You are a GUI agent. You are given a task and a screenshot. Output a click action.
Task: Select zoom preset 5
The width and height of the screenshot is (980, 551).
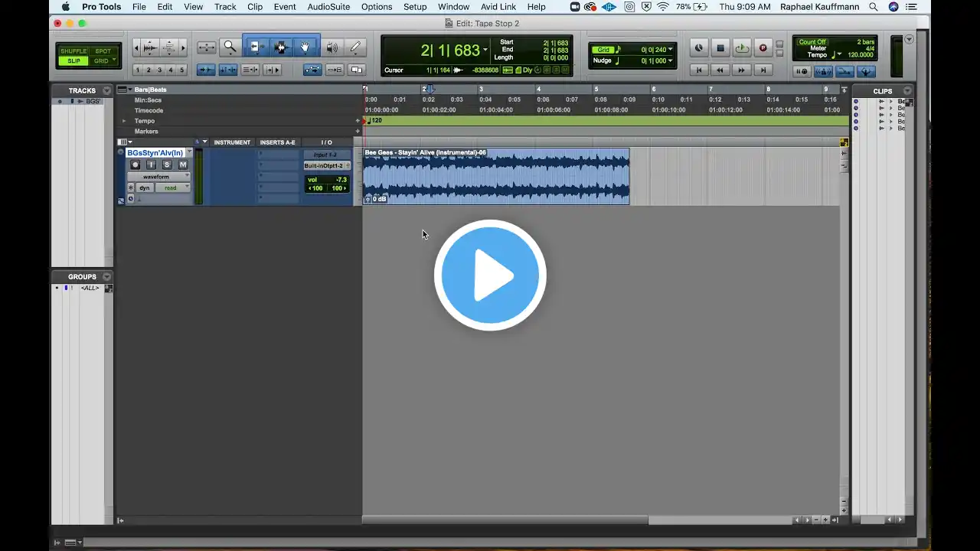181,70
